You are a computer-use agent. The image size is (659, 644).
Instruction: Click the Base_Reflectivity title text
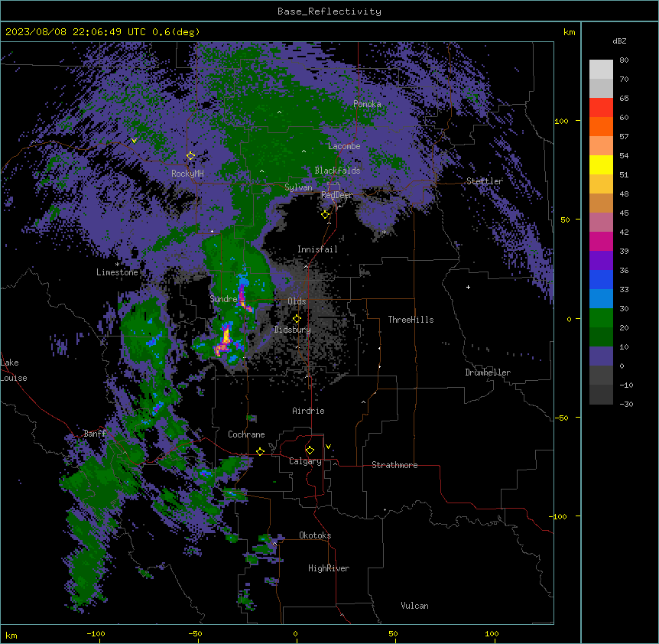click(329, 11)
